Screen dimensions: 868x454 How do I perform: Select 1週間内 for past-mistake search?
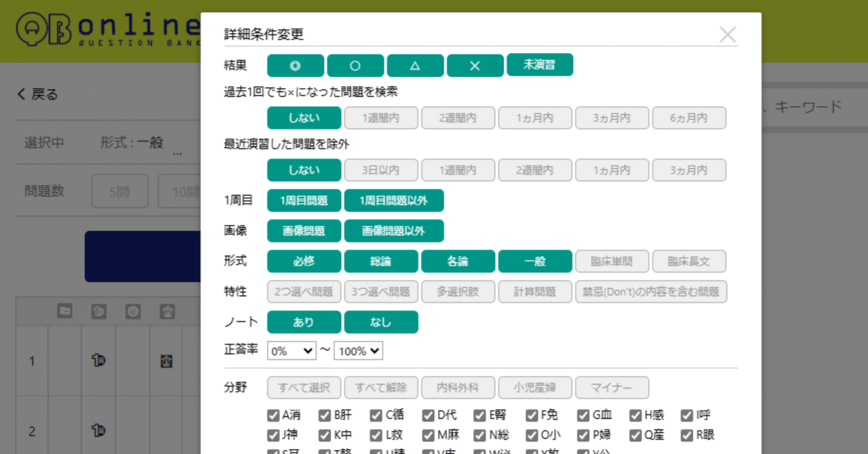(380, 118)
